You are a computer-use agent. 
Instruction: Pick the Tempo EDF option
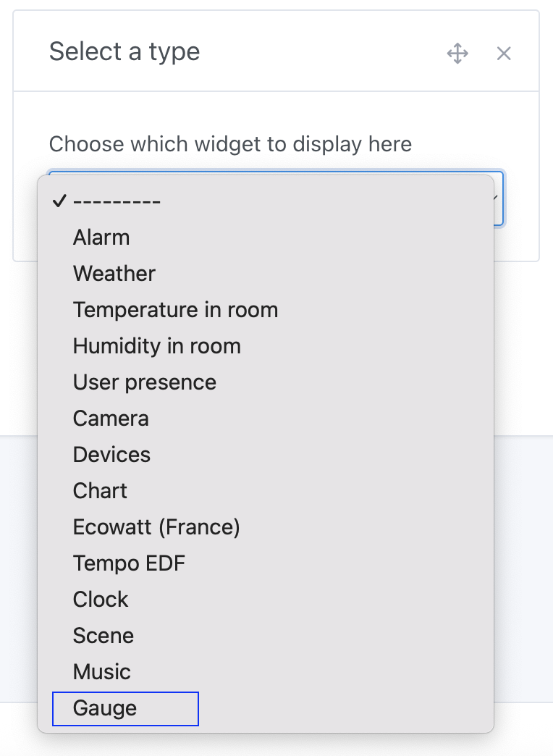tap(129, 563)
